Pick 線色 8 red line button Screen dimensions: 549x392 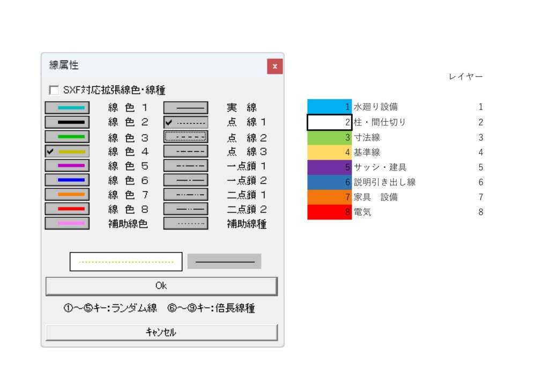pyautogui.click(x=67, y=209)
